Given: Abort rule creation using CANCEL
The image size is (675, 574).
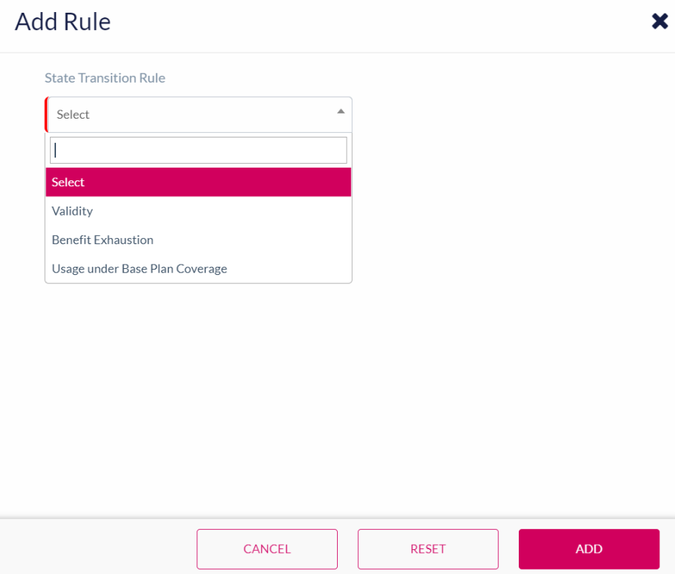Looking at the screenshot, I should click(x=267, y=549).
